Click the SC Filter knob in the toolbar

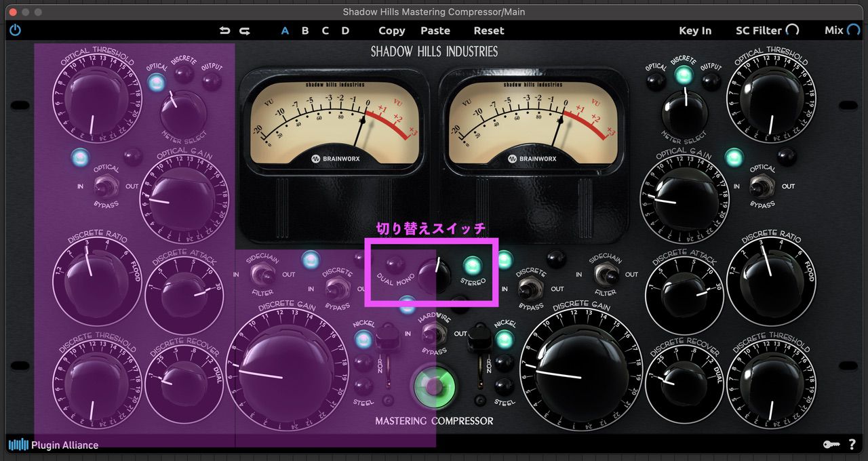792,31
